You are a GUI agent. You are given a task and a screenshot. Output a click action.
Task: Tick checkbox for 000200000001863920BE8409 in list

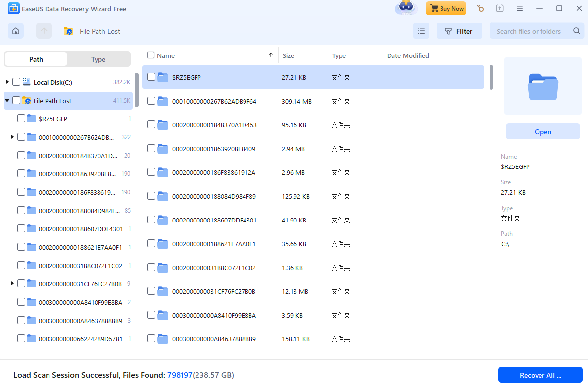[x=151, y=148]
